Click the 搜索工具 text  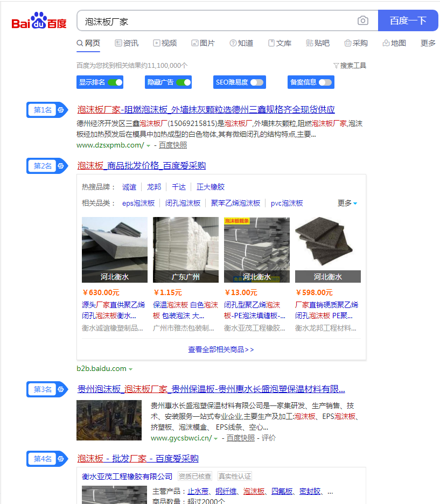(353, 66)
